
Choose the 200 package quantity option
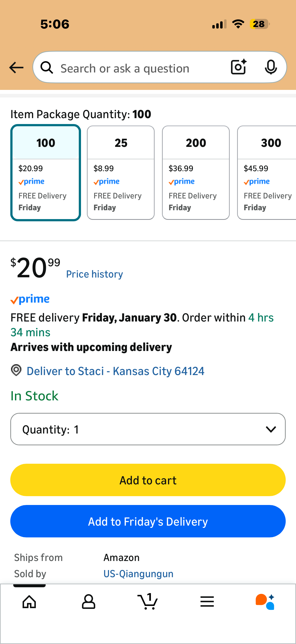click(196, 172)
